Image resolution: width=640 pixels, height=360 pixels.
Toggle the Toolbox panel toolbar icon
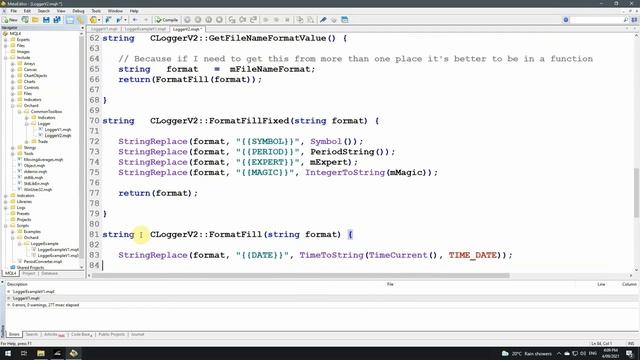[80, 20]
